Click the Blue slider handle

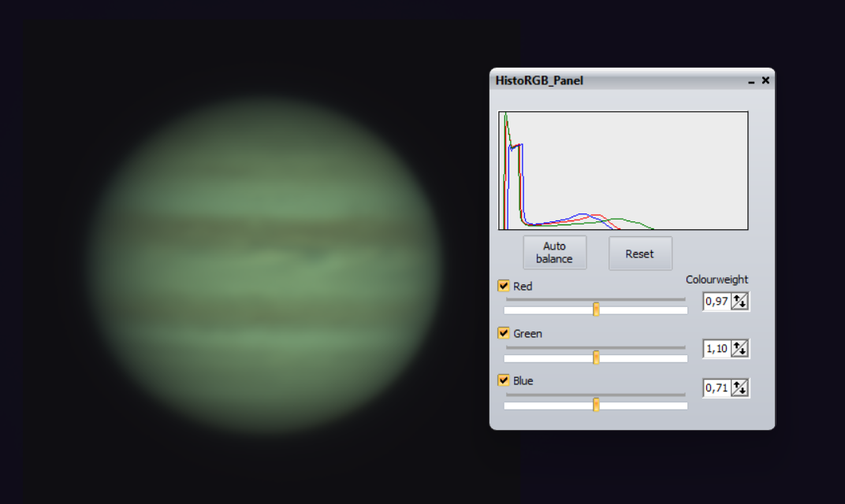click(596, 405)
